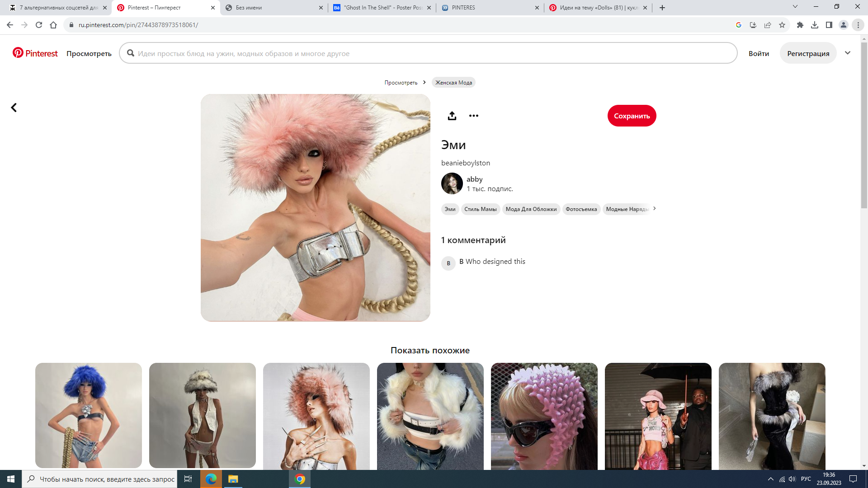The height and width of the screenshot is (488, 868).
Task: Open the main pink fur hat image
Action: coord(315,208)
